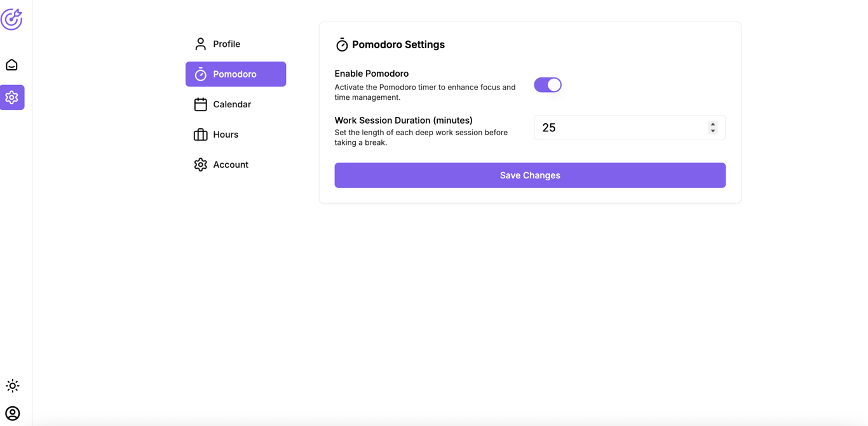The width and height of the screenshot is (868, 426).
Task: Increase work session duration with up arrow
Action: coord(713,124)
